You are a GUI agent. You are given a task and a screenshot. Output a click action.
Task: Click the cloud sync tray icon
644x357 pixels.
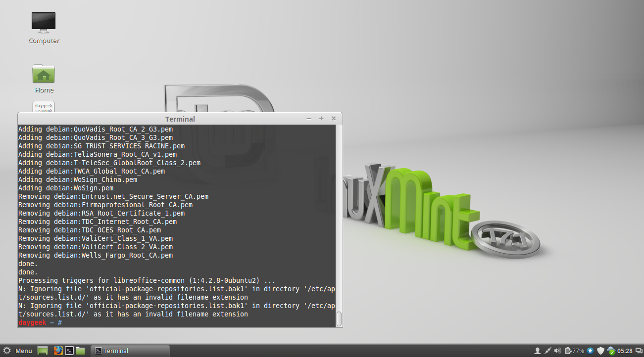(611, 351)
